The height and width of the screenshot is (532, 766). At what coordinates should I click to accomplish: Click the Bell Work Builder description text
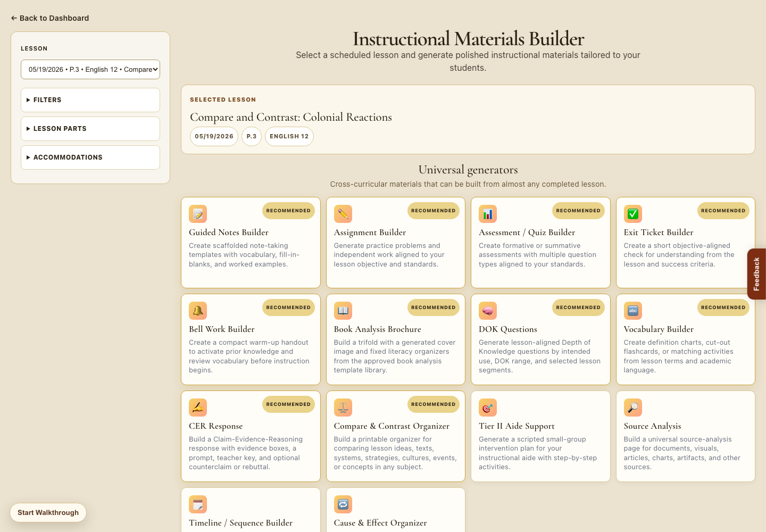click(249, 356)
